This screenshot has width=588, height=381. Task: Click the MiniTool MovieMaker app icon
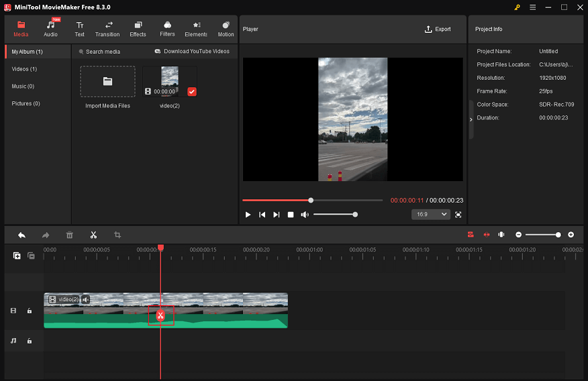click(x=7, y=7)
